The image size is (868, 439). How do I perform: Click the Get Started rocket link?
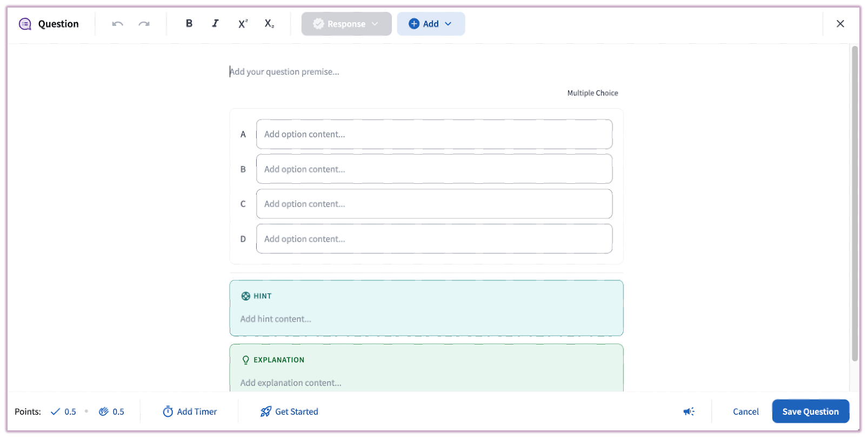tap(289, 411)
